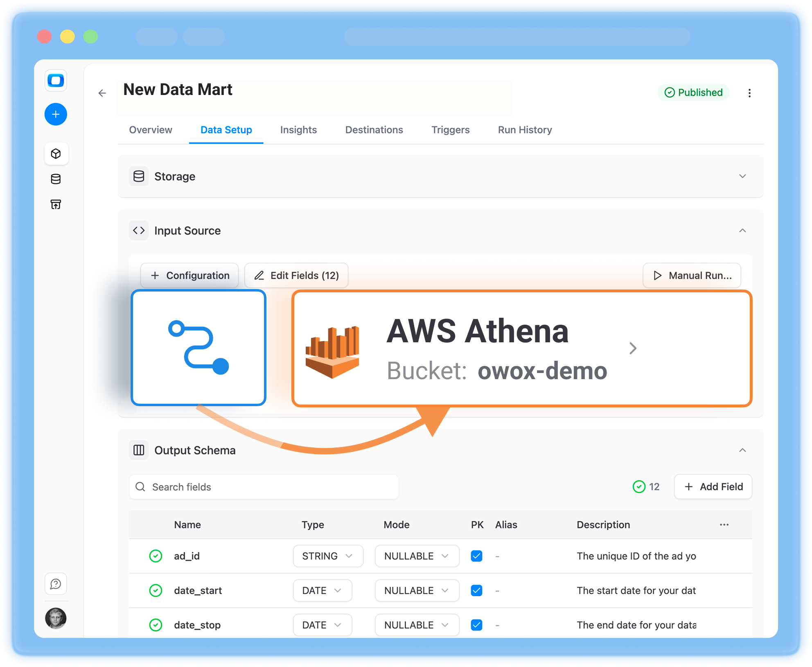The image size is (812, 667).
Task: Collapse the Input Source section
Action: coord(743,231)
